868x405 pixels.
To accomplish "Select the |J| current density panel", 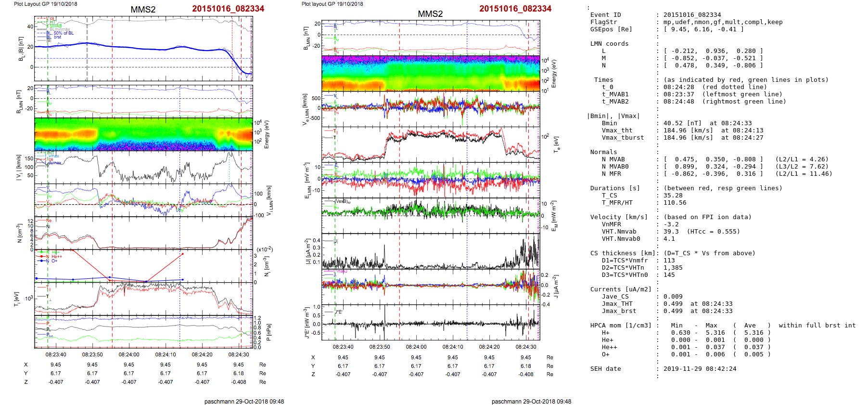I will 431,251.
